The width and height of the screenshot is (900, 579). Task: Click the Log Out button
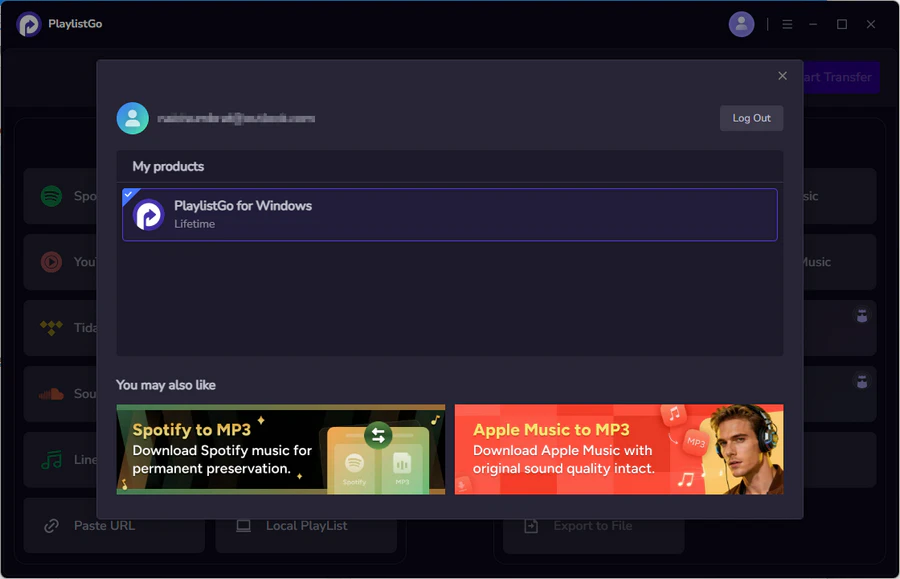click(751, 118)
